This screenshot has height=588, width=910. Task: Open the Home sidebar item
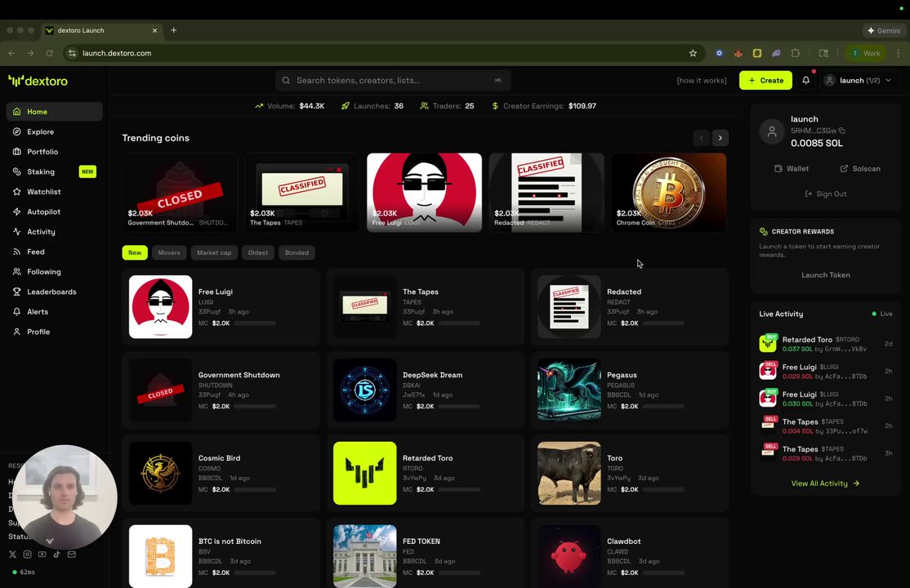click(x=54, y=111)
